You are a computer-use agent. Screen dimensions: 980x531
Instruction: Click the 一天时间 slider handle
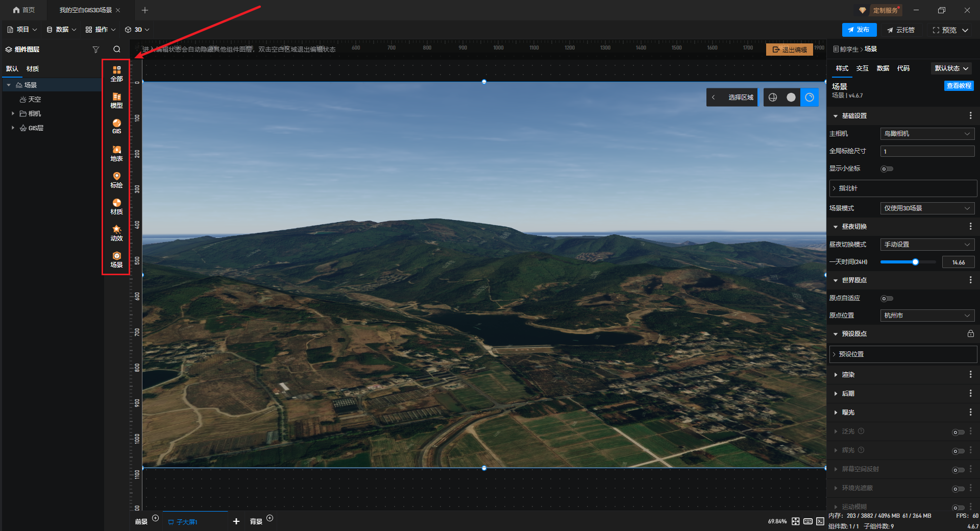[x=915, y=262]
